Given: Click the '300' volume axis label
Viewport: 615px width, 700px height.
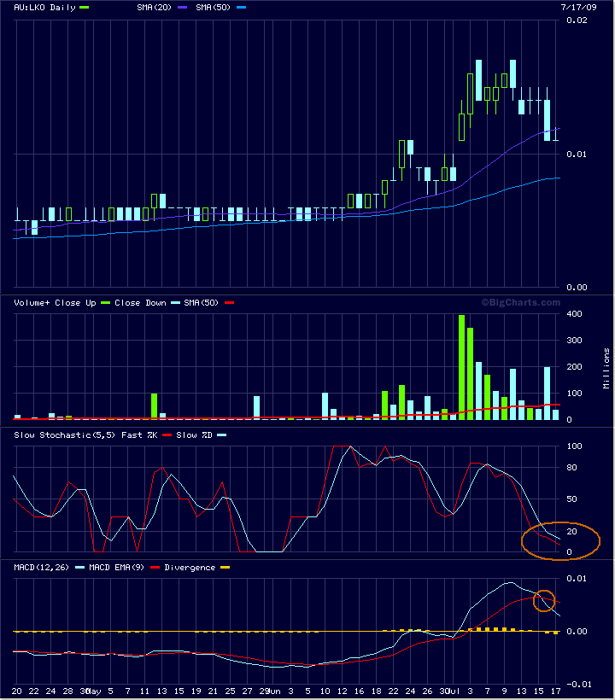Looking at the screenshot, I should (x=574, y=340).
